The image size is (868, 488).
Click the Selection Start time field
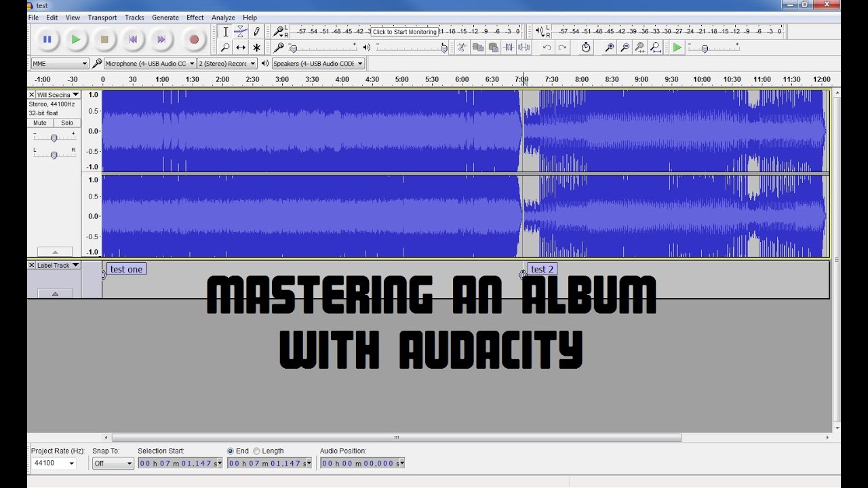[x=180, y=463]
